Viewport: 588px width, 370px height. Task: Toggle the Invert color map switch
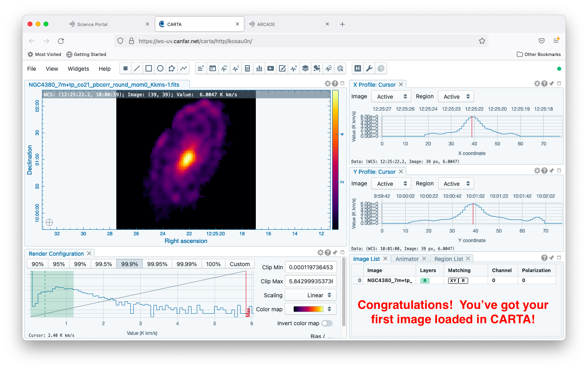(x=327, y=323)
